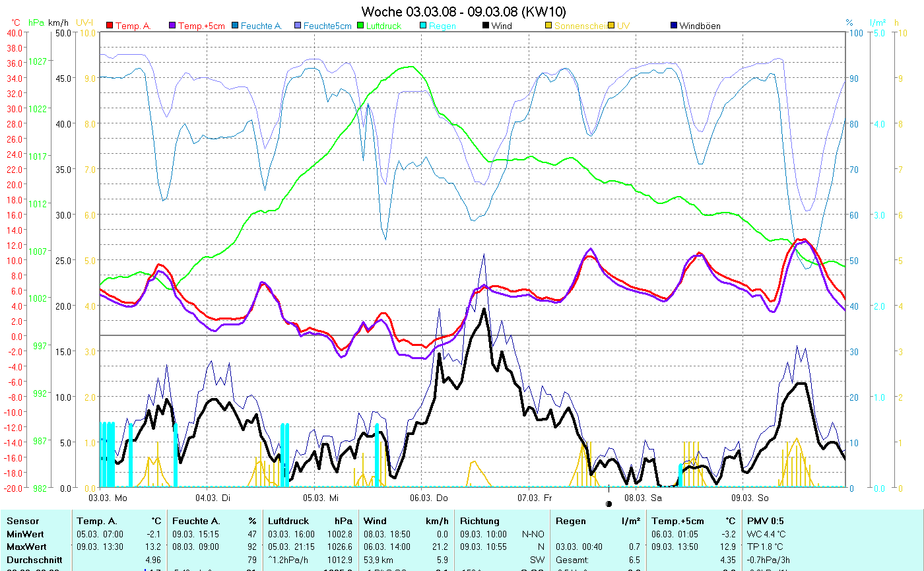Click the red Temp. A. legend swatch
Viewport: 924px width, 571px height.
click(x=110, y=26)
